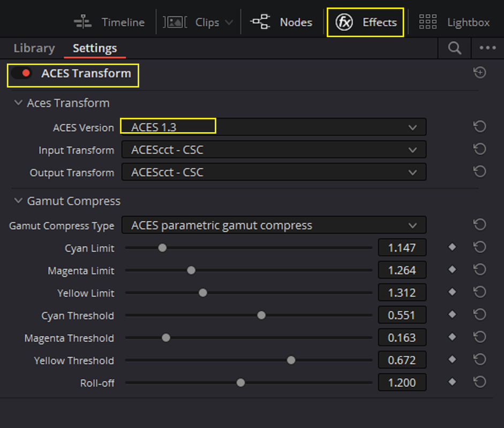Viewport: 504px width, 428px height.
Task: Add a keyframe for Cyan Threshold
Action: [x=452, y=315]
